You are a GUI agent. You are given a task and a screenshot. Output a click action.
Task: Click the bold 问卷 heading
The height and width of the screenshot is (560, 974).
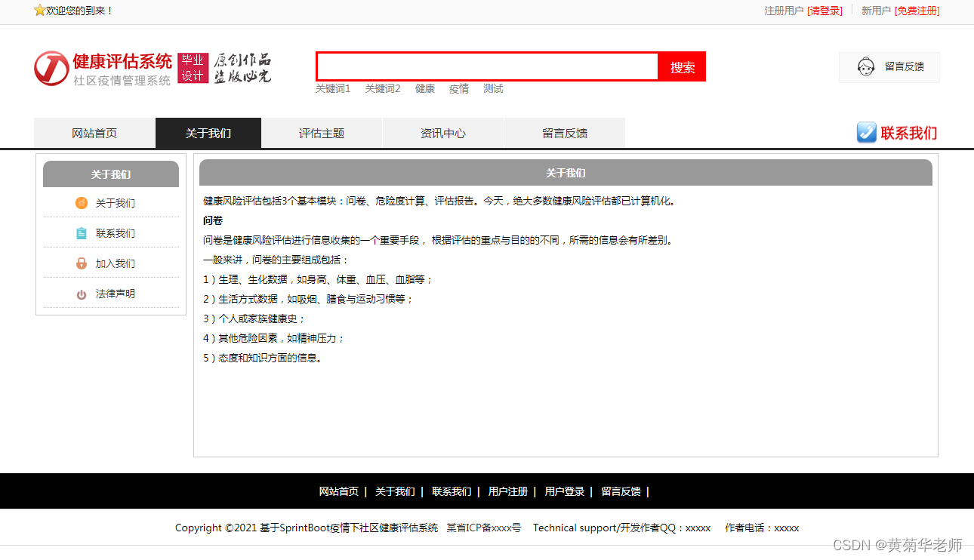click(x=213, y=220)
